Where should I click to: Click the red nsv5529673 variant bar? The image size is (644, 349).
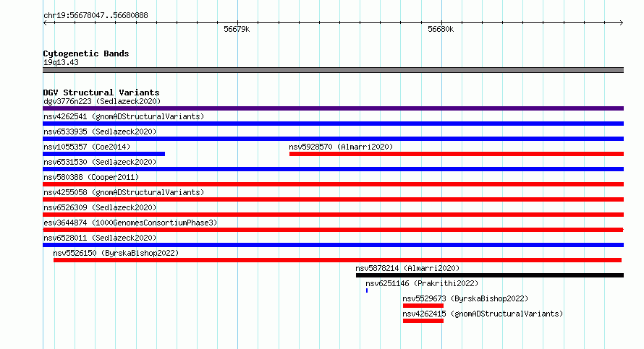point(423,306)
